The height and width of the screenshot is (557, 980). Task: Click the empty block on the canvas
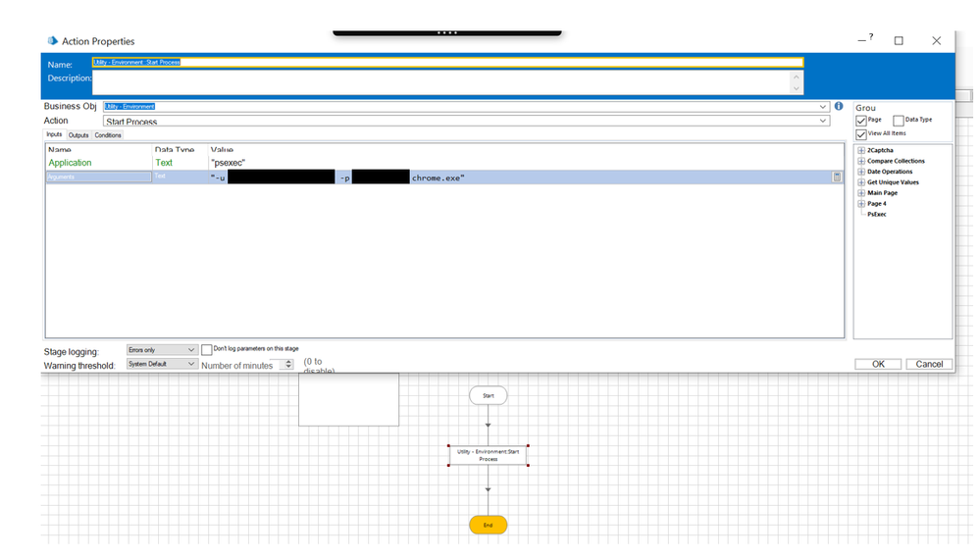pyautogui.click(x=349, y=400)
